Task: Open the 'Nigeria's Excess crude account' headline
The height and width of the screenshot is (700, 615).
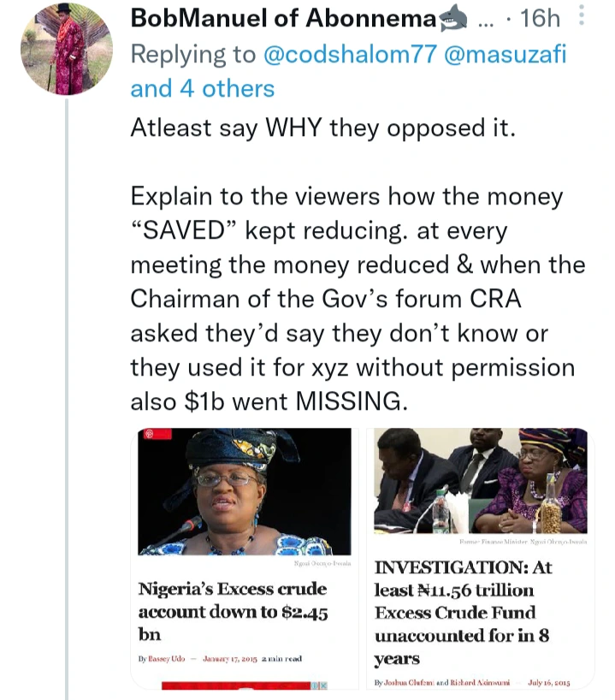Action: pos(233,612)
